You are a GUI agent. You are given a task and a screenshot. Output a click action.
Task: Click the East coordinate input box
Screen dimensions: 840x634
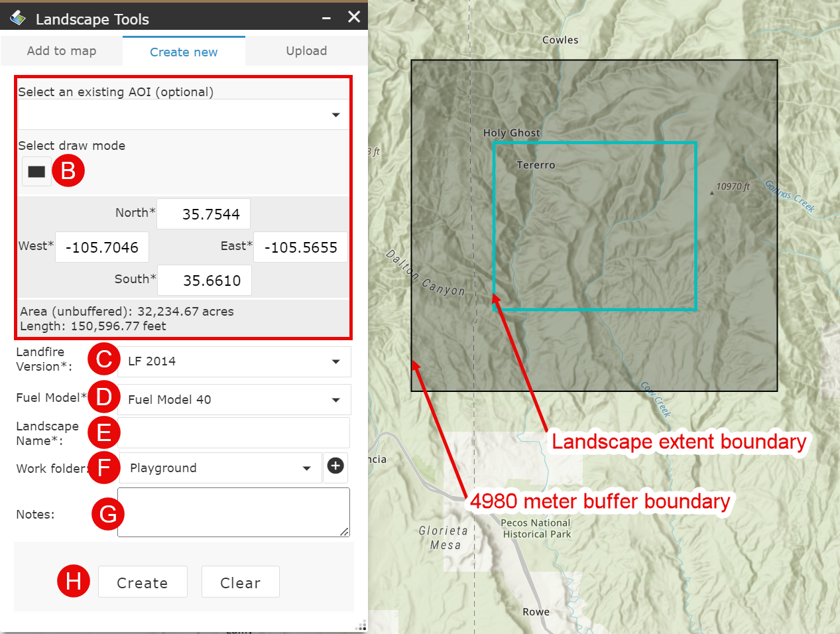pos(300,247)
